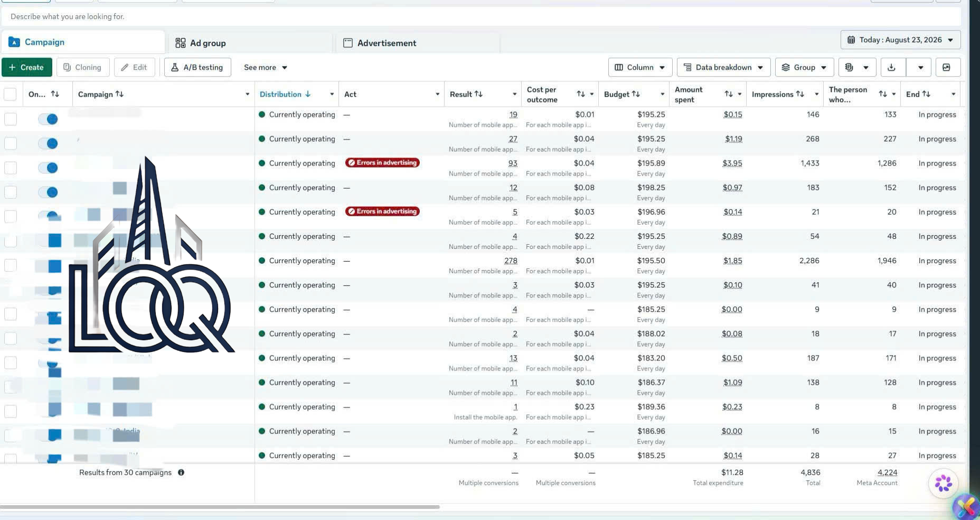Select the checkbox for the 146-impressions row
980x520 pixels.
coord(11,119)
